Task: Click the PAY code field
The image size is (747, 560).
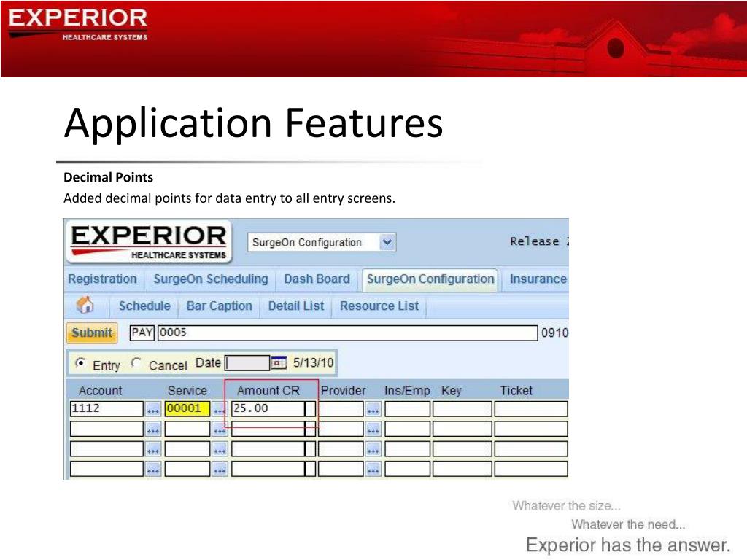Action: pos(142,332)
